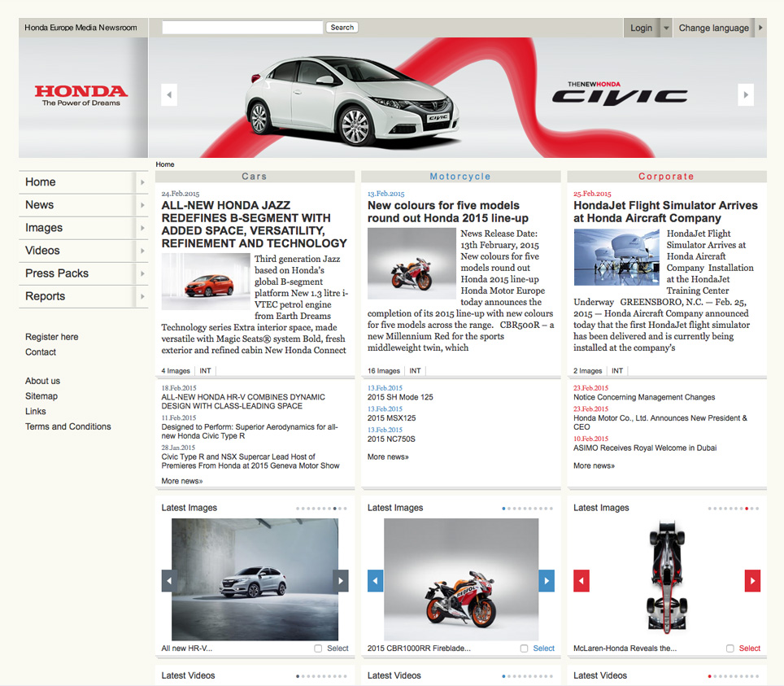Viewport: 784px width, 686px height.
Task: Open the Cars section header
Action: 255,177
